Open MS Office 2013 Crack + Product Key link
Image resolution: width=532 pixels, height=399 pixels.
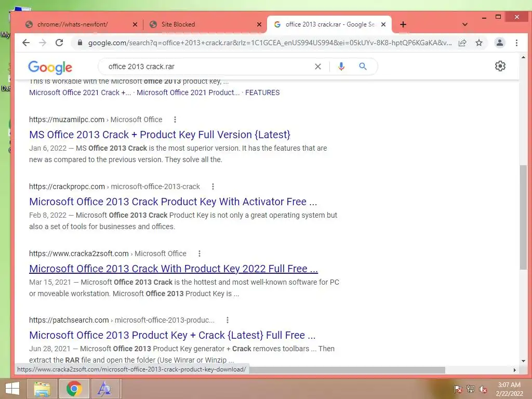160,135
